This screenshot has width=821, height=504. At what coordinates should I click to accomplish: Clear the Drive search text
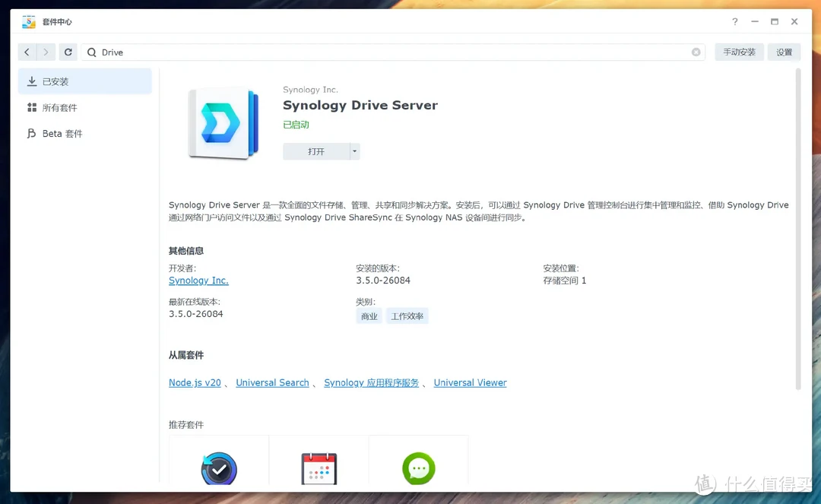pyautogui.click(x=696, y=52)
